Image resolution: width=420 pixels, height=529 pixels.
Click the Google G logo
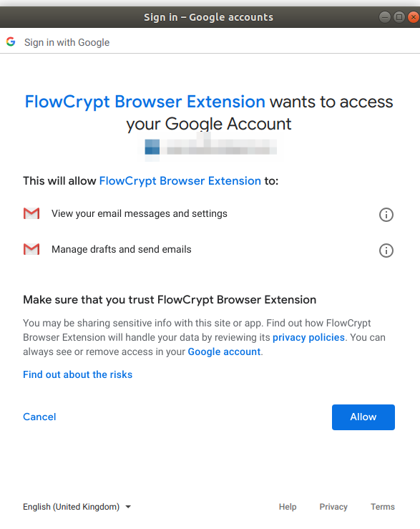[x=11, y=42]
